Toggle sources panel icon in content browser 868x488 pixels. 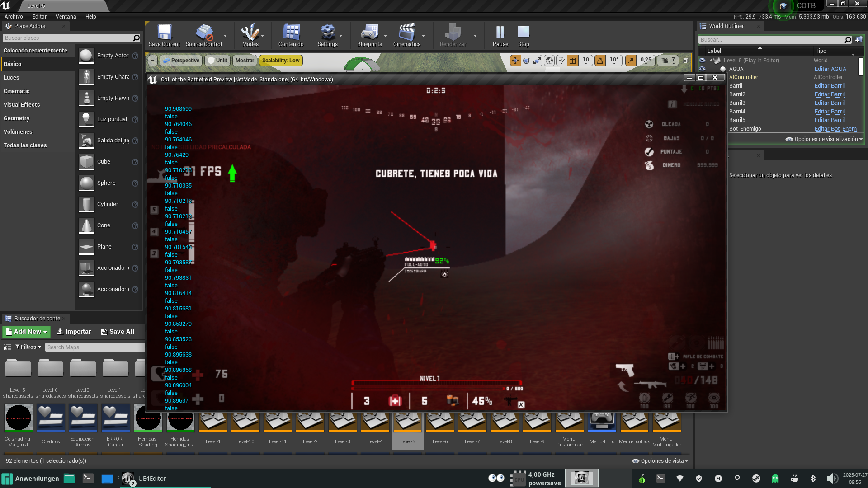pyautogui.click(x=7, y=347)
